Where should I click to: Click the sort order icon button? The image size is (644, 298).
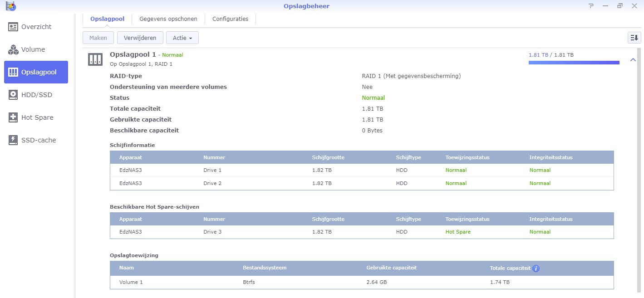pyautogui.click(x=634, y=38)
